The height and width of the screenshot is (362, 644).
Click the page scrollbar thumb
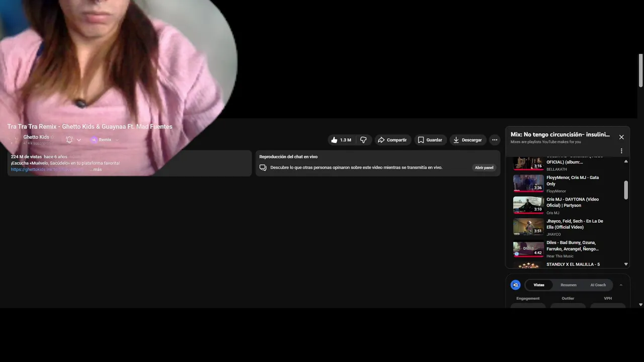coord(640,70)
